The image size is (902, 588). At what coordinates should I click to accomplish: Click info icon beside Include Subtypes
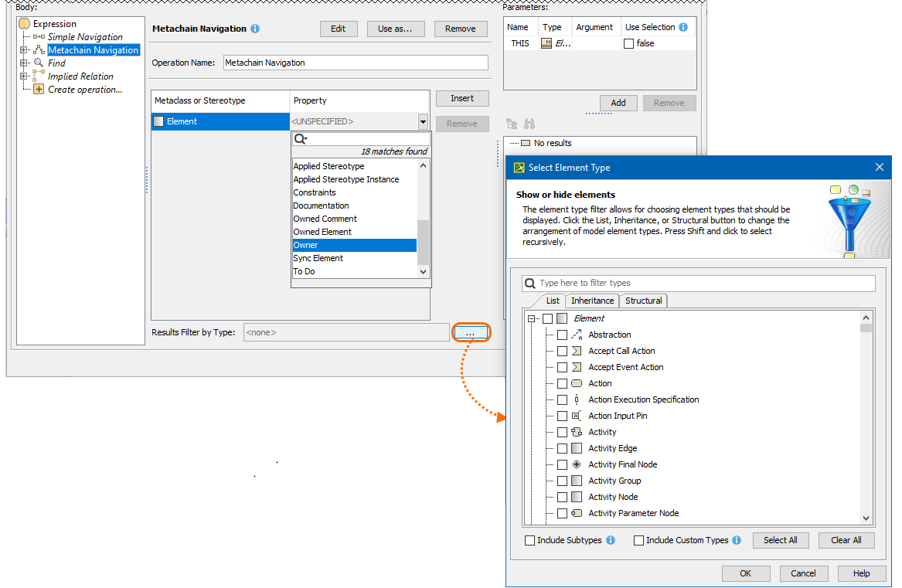pyautogui.click(x=611, y=540)
